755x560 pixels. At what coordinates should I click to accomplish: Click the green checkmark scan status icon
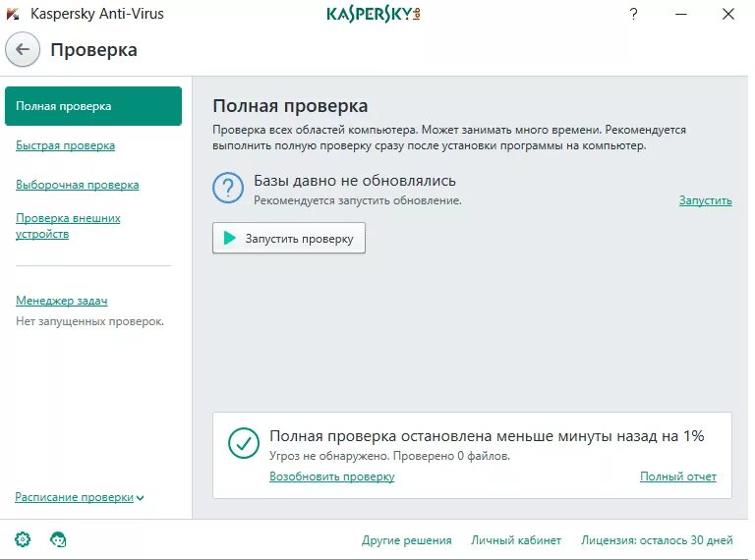(244, 443)
